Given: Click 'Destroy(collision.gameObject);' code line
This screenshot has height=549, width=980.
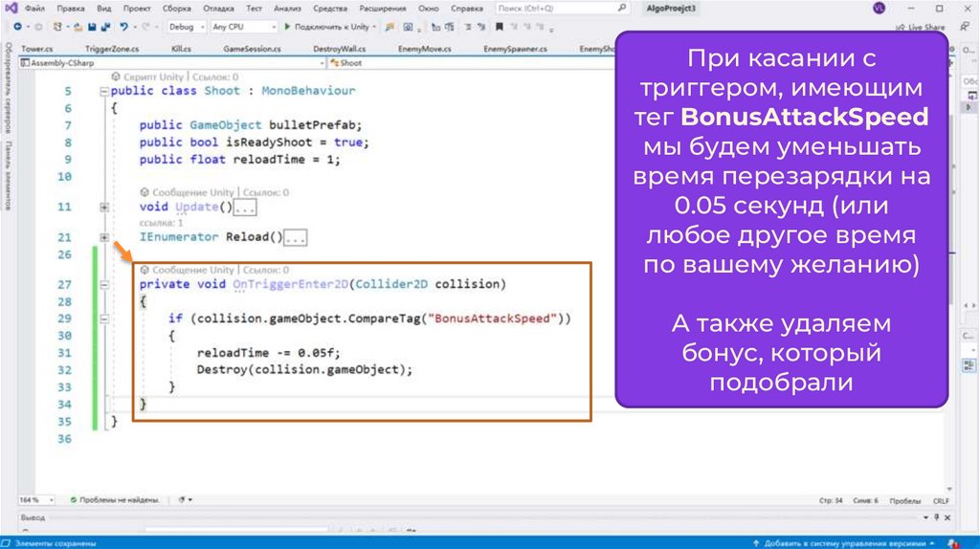Looking at the screenshot, I should (305, 370).
